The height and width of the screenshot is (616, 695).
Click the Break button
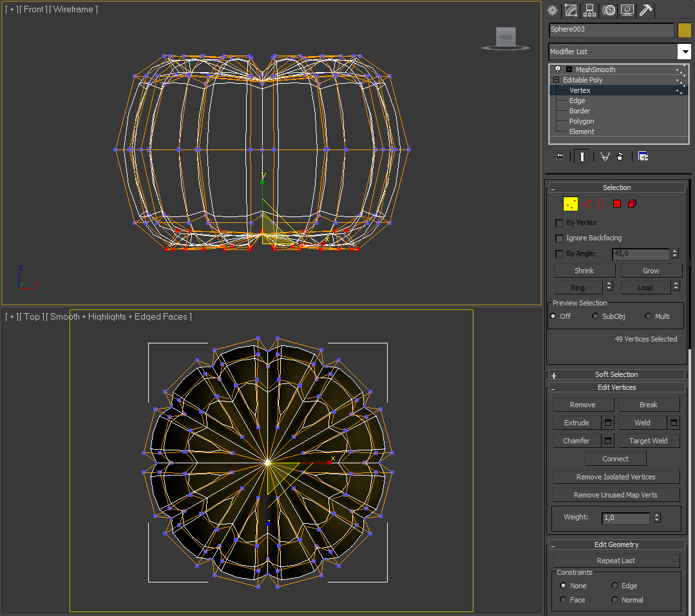point(648,405)
